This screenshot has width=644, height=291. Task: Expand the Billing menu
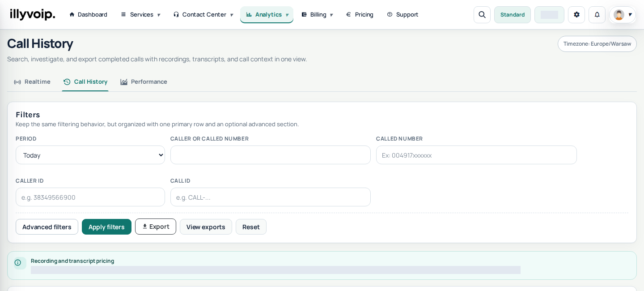(x=317, y=14)
